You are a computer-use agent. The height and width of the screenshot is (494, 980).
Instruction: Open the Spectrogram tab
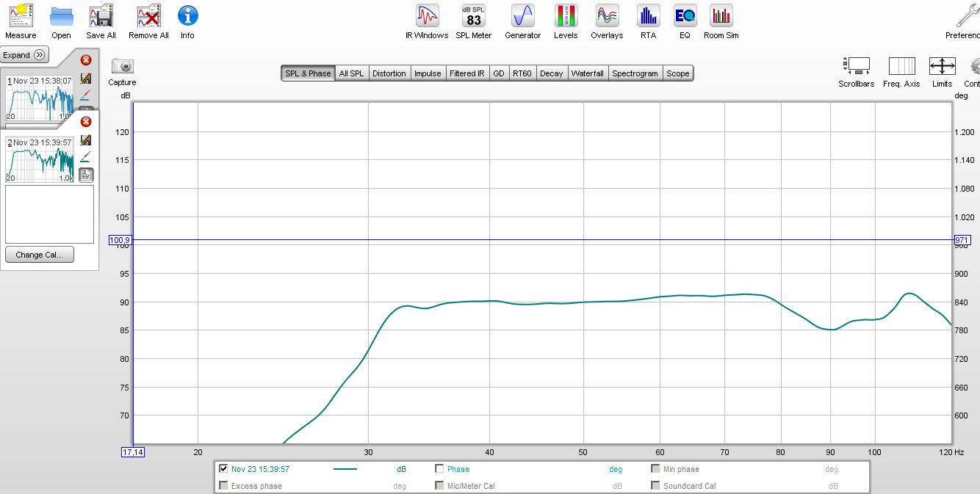pos(635,73)
